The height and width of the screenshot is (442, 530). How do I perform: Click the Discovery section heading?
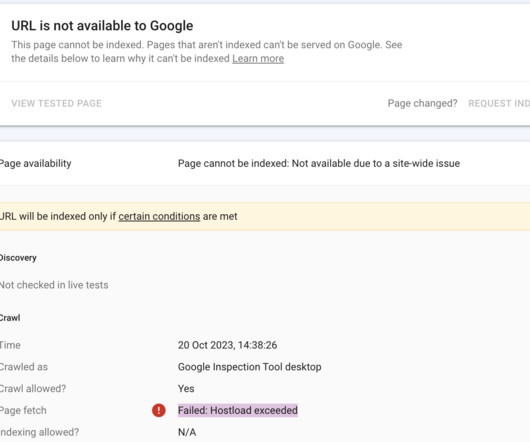click(x=18, y=258)
